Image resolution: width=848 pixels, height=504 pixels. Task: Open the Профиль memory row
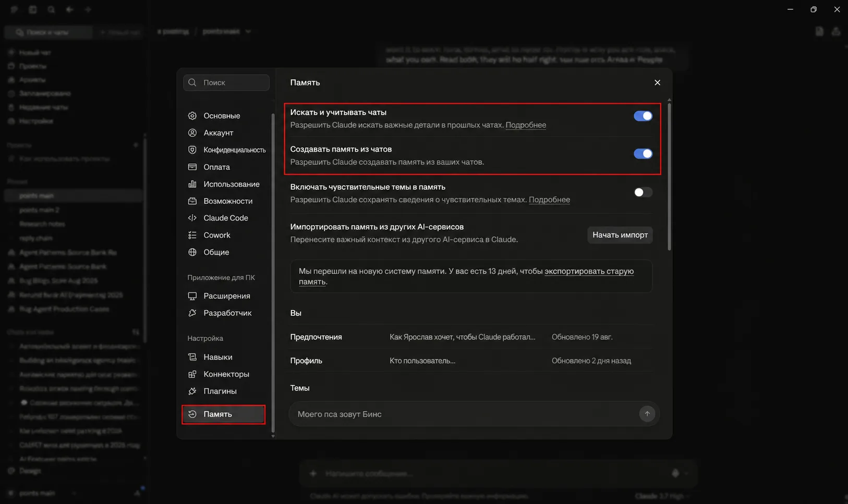click(x=471, y=361)
